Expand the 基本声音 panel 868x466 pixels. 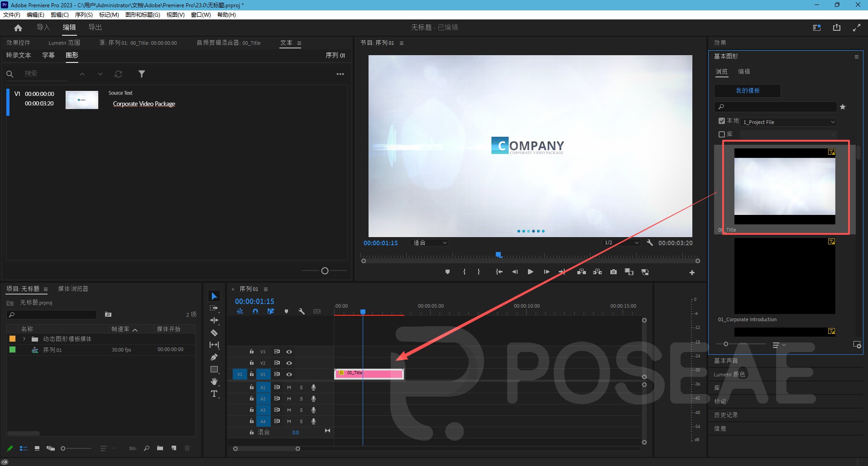coord(726,361)
